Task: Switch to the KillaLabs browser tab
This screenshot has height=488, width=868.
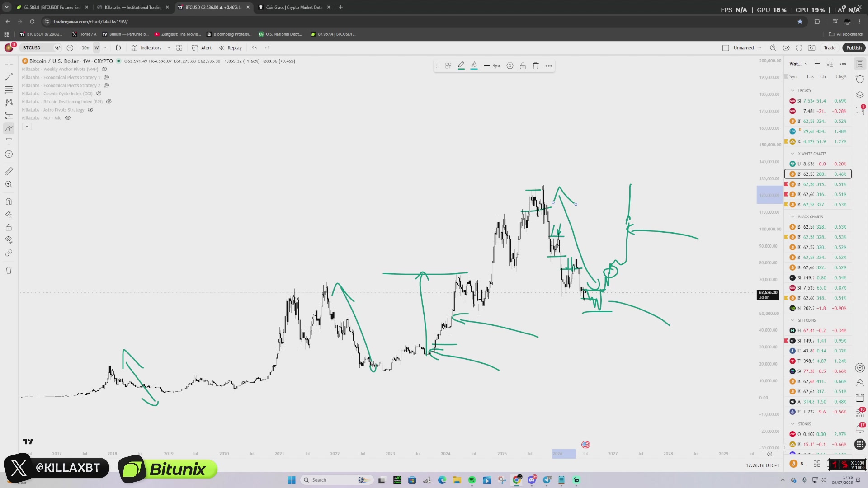Action: (x=132, y=7)
